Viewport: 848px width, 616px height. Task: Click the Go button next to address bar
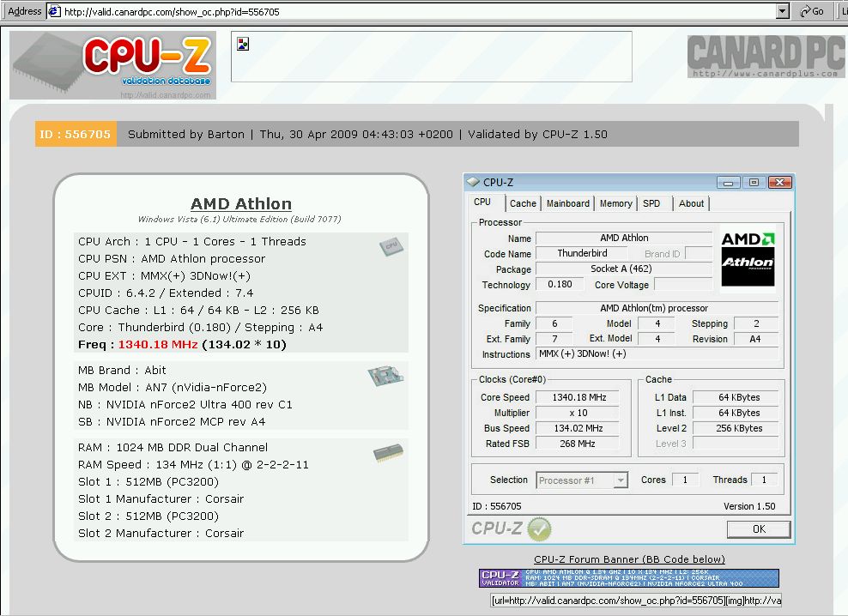click(812, 11)
